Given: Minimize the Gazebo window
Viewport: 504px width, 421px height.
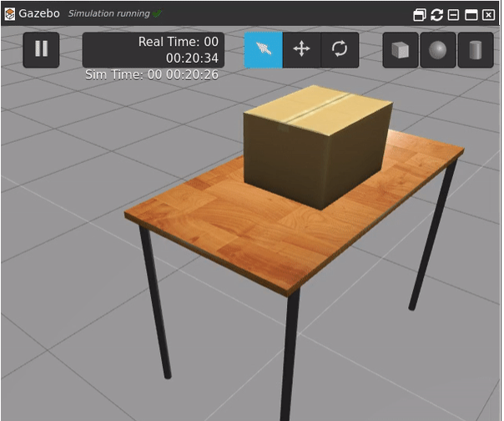Looking at the screenshot, I should pyautogui.click(x=453, y=14).
